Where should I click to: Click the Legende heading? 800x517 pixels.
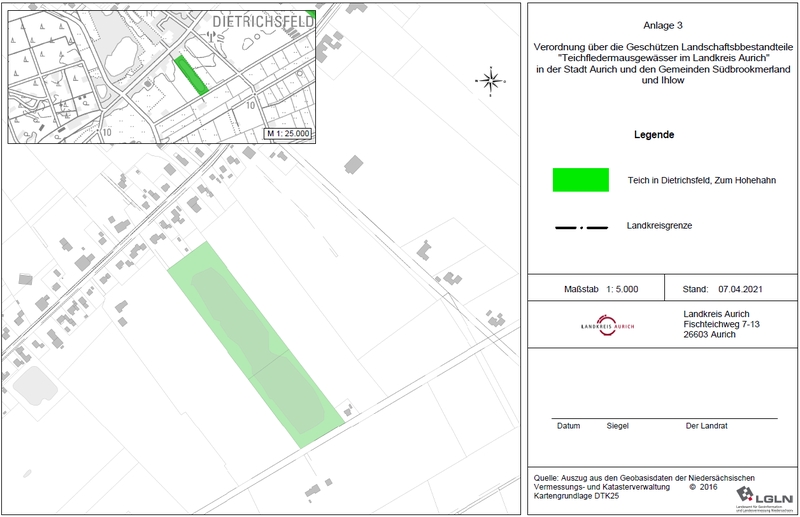[x=654, y=135]
